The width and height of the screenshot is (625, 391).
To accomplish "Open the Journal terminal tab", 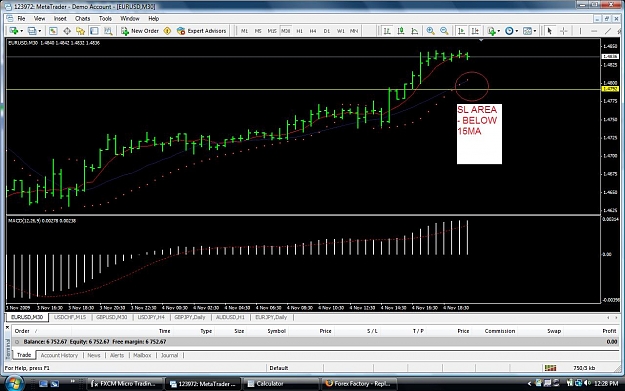I will (x=169, y=355).
